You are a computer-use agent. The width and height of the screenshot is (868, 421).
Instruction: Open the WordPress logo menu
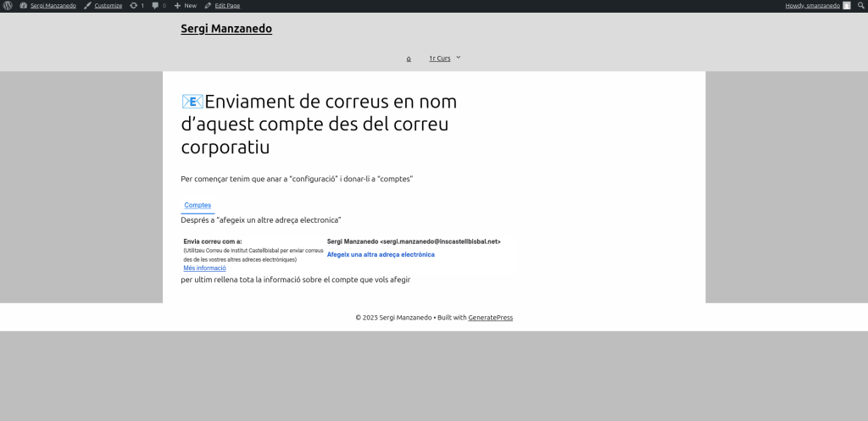tap(8, 5)
